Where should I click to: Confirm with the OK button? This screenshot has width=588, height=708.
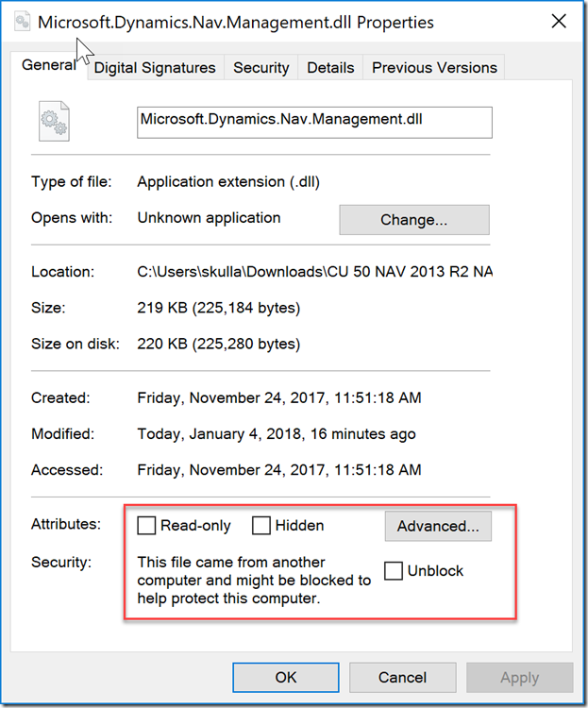[x=286, y=677]
